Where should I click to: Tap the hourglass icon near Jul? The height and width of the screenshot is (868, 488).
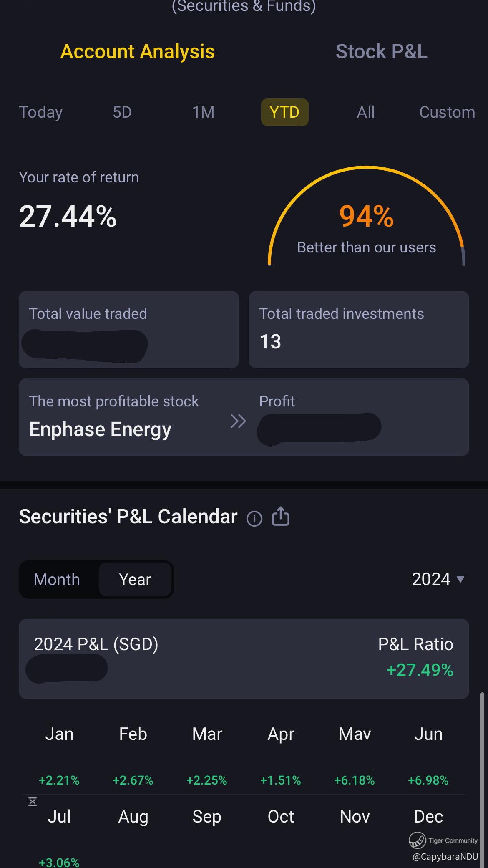click(33, 802)
